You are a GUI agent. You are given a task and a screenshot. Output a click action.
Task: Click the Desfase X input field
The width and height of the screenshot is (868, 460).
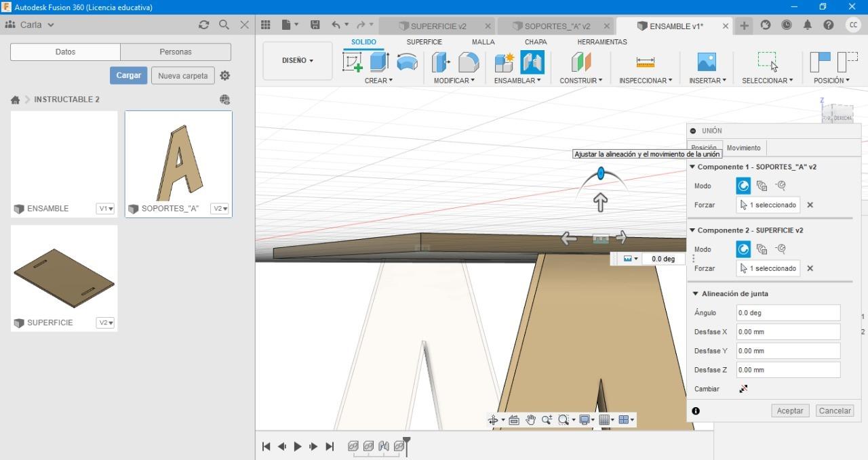(788, 332)
